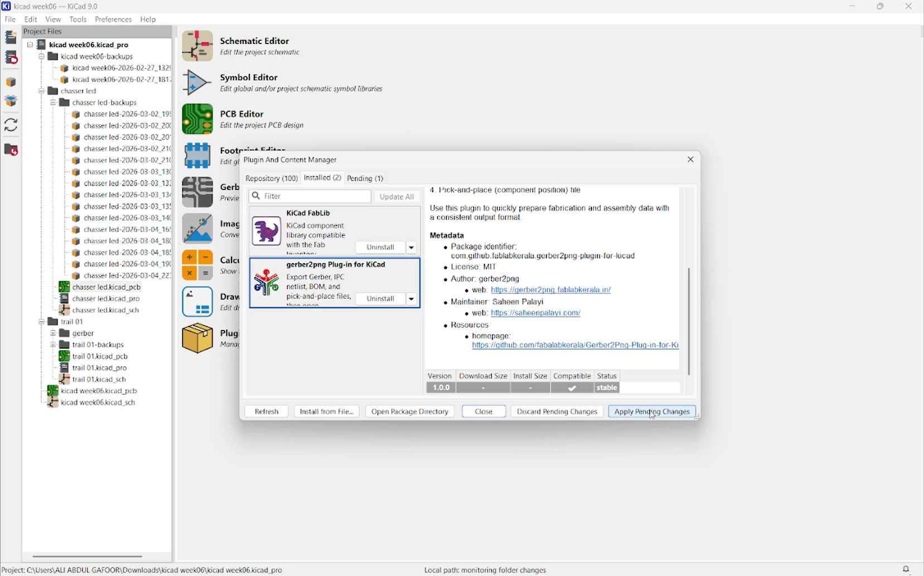924x576 pixels.
Task: Open the Drawing Sheet Editor icon
Action: click(197, 302)
